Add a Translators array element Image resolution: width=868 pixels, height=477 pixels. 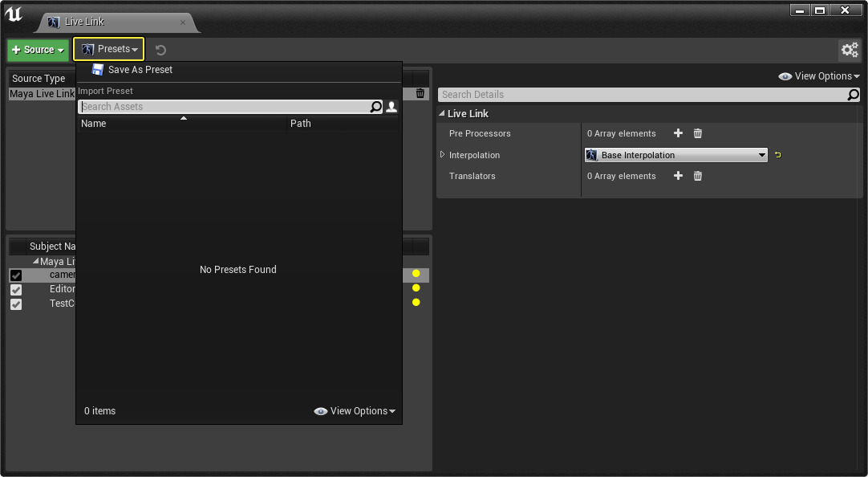[x=678, y=176]
